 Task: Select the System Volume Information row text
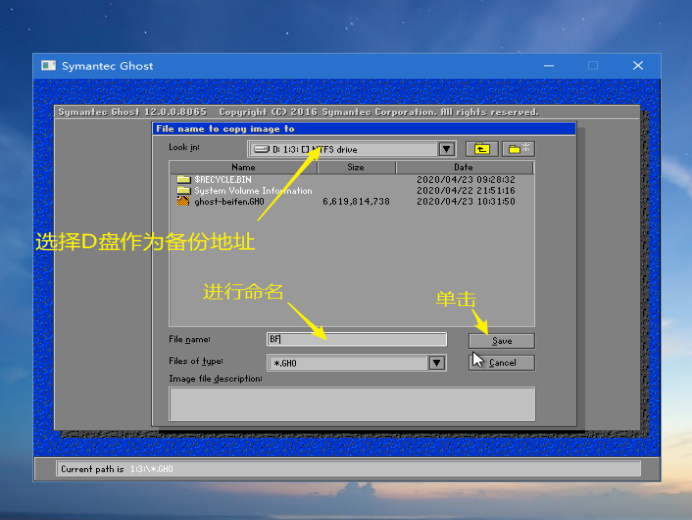(253, 191)
